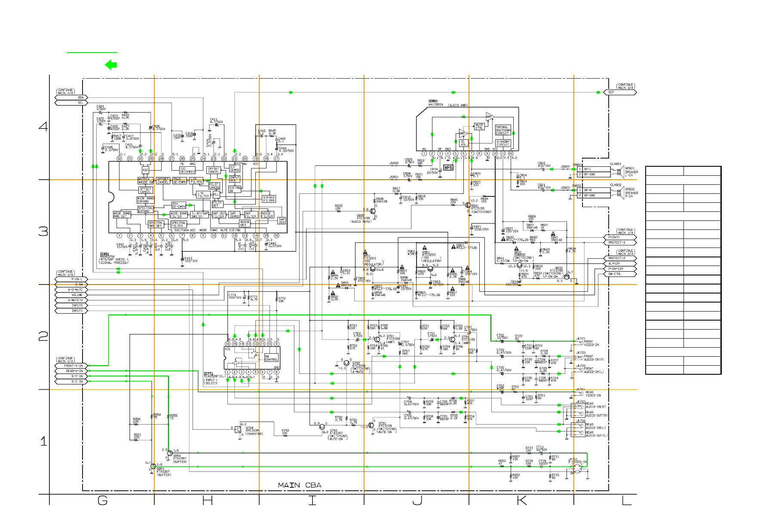The width and height of the screenshot is (760, 532).
Task: Click the NOISE DET block
Action: point(245,224)
